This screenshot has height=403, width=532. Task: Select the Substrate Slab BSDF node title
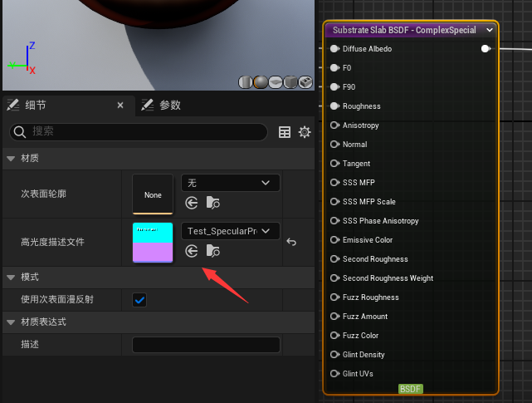click(404, 30)
